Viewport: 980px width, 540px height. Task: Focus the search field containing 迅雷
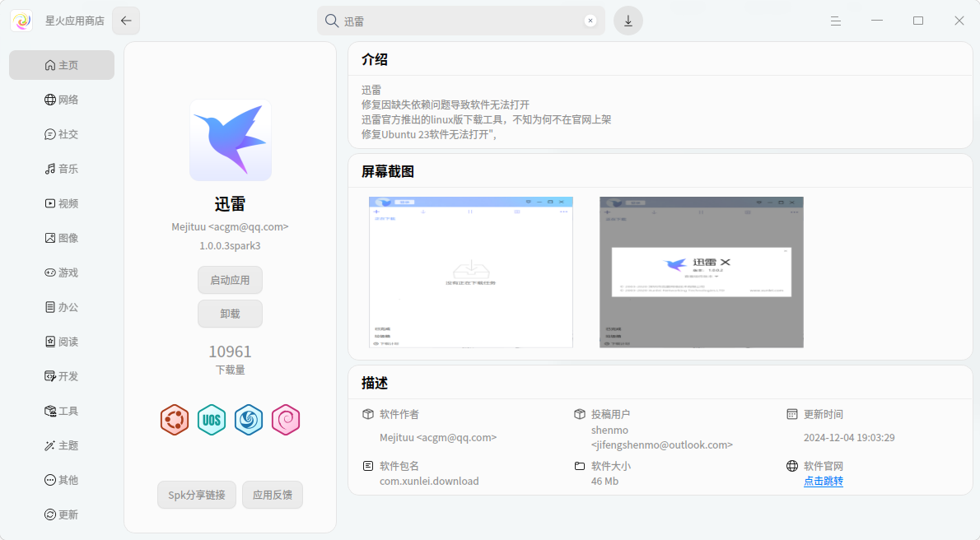[x=461, y=21]
